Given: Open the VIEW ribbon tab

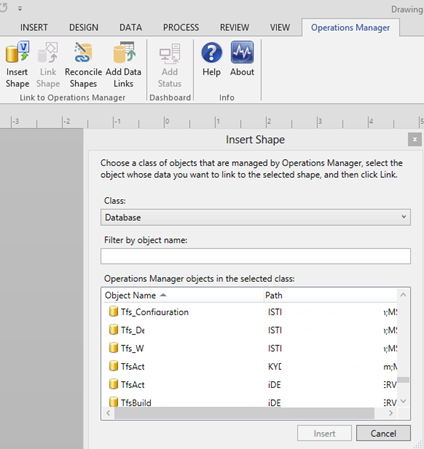Looking at the screenshot, I should (280, 27).
